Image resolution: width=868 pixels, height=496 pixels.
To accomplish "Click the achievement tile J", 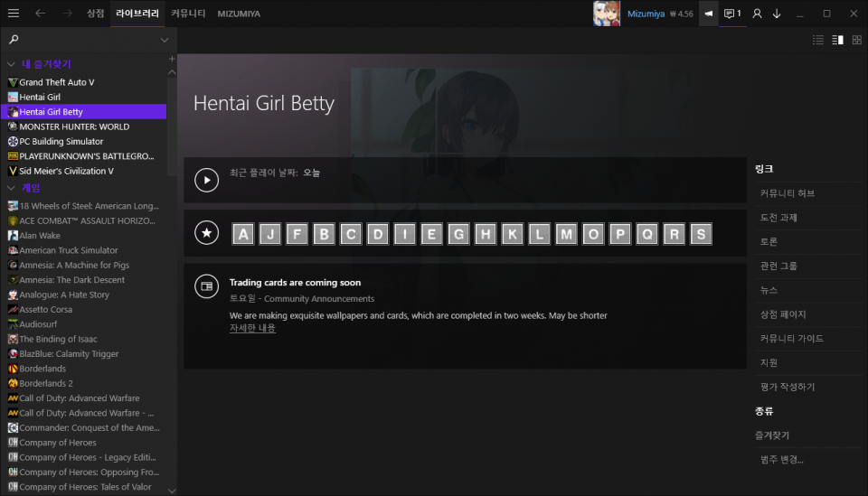I will pos(270,234).
